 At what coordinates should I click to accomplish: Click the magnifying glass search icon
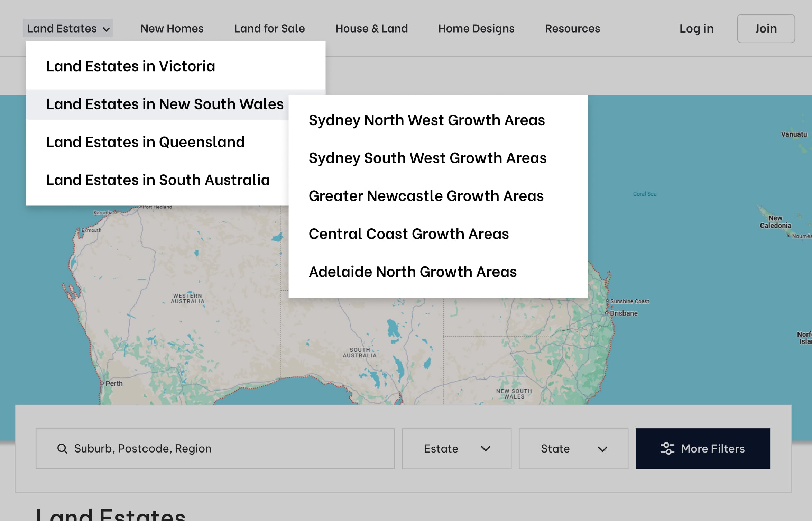click(62, 448)
